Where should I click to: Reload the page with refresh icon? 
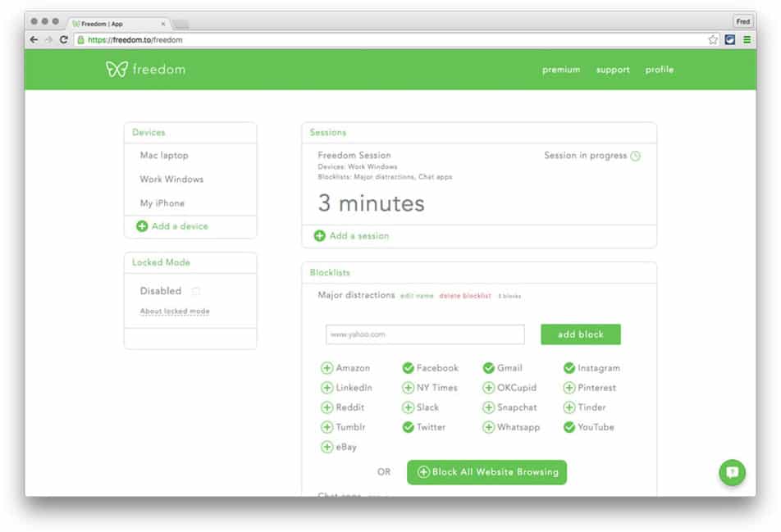[63, 40]
